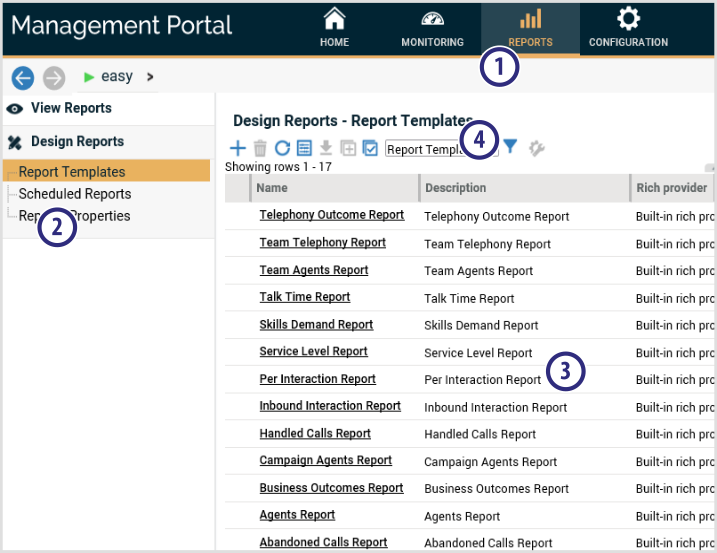Open the Configuration gear tab
Viewport: 717px width, 553px height.
tap(628, 28)
